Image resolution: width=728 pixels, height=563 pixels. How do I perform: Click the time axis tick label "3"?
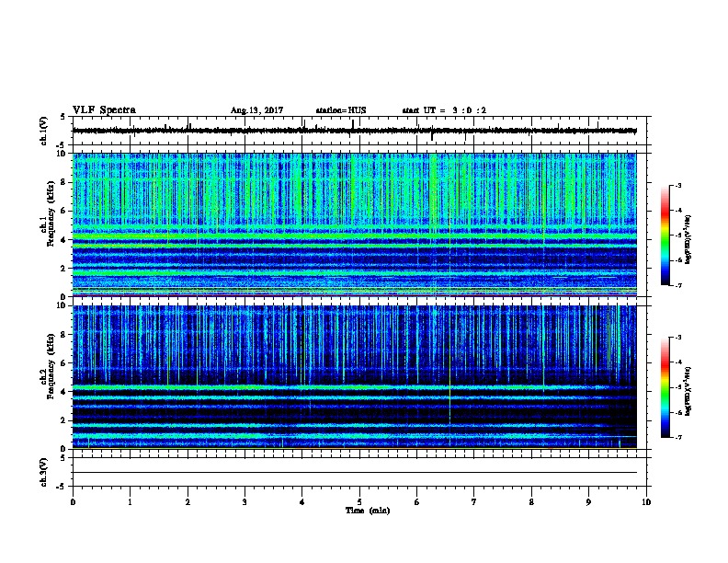[245, 502]
